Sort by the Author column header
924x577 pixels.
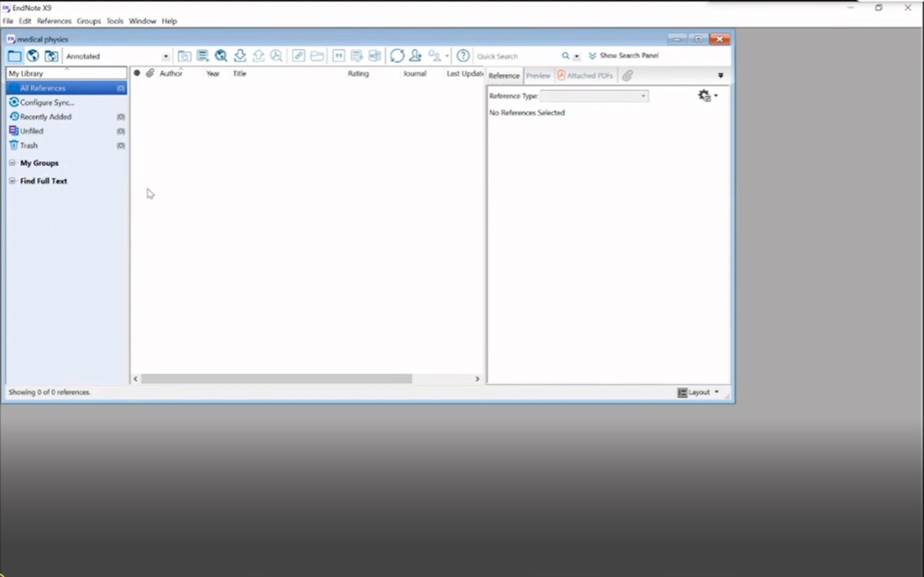pos(171,73)
